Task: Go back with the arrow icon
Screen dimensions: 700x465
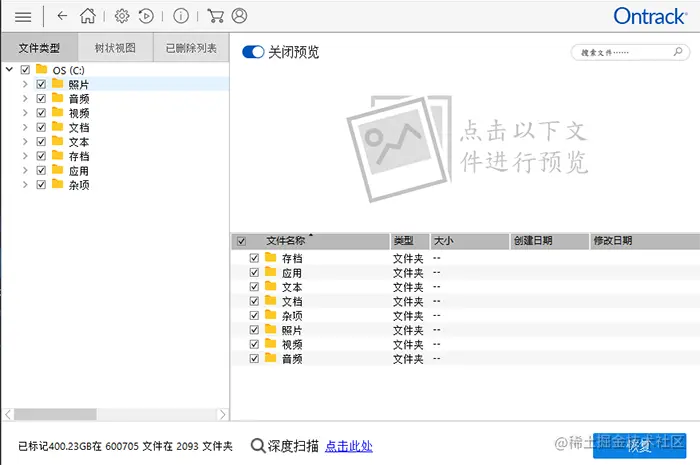Action: click(x=62, y=16)
